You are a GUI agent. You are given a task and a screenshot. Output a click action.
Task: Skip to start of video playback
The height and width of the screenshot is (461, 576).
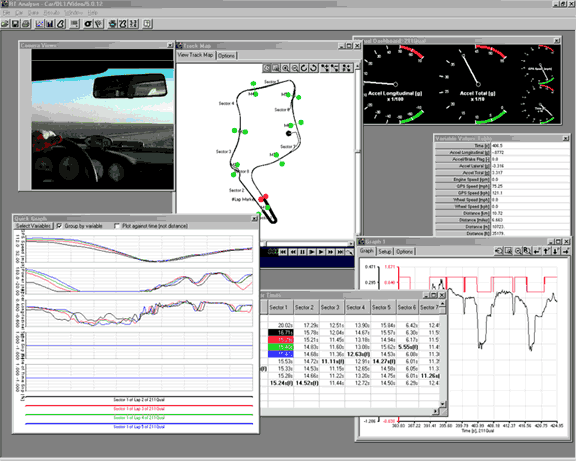tap(283, 252)
